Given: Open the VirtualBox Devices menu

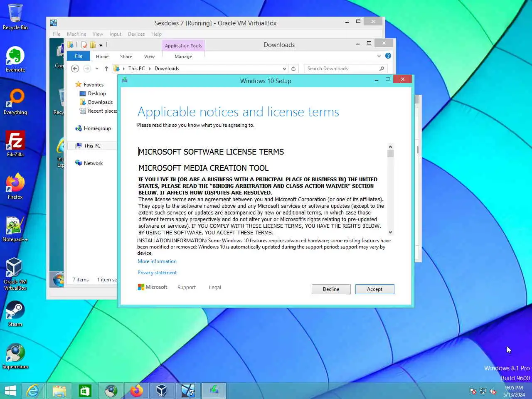Looking at the screenshot, I should 136,34.
